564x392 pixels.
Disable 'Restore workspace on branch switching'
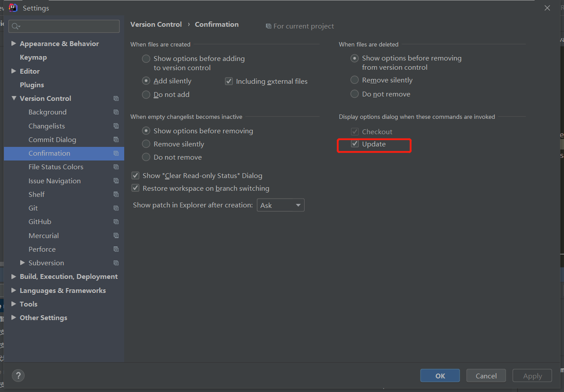tap(136, 188)
